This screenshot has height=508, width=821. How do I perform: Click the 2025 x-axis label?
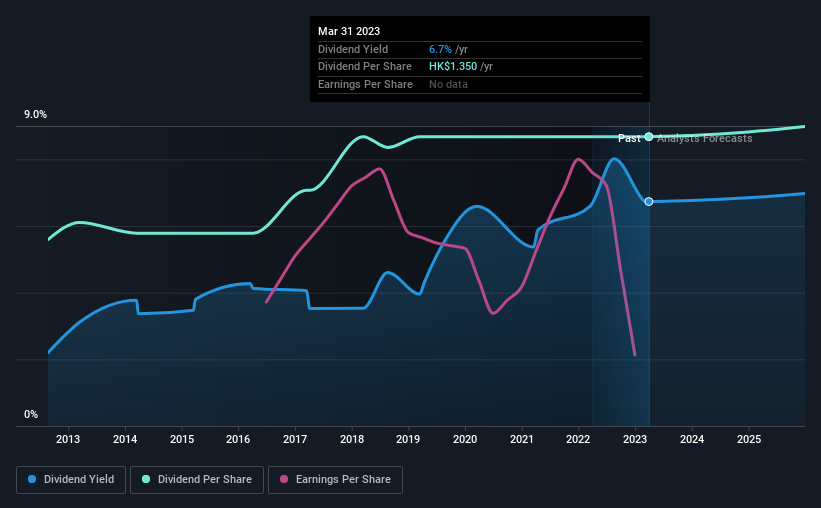coord(749,439)
